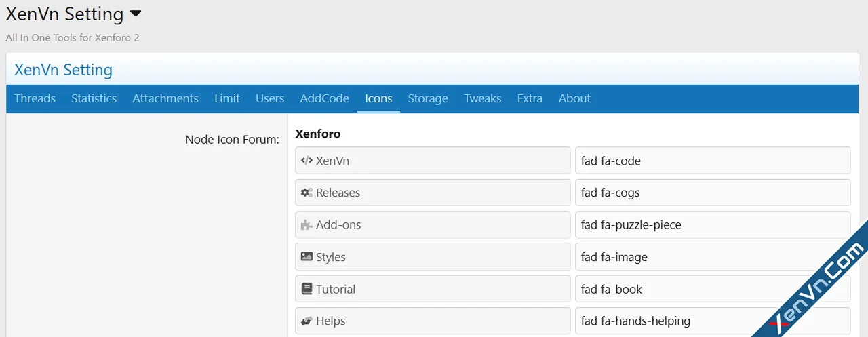The height and width of the screenshot is (337, 868).
Task: Go to the Attachments tab
Action: click(x=165, y=98)
